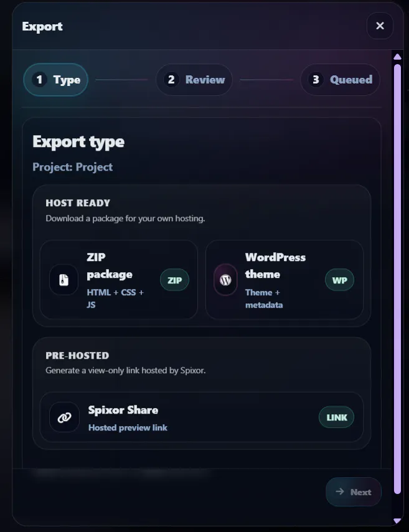Click the 'Export' dialog title
409x532 pixels.
coord(42,26)
